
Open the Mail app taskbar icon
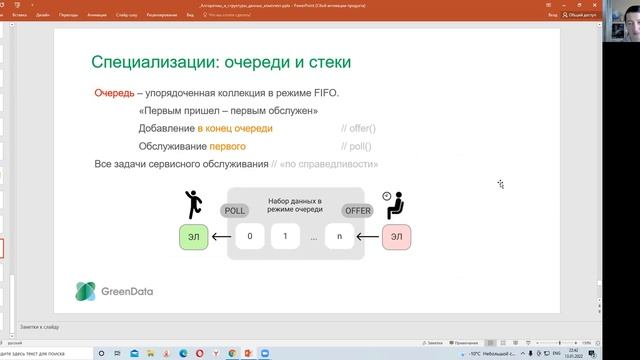pos(134,353)
